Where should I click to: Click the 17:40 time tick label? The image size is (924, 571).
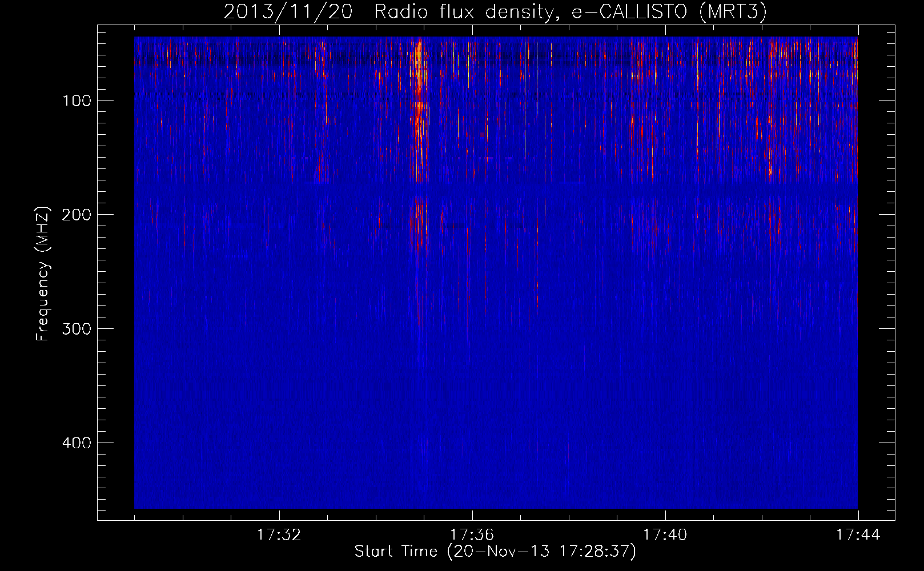click(x=665, y=535)
